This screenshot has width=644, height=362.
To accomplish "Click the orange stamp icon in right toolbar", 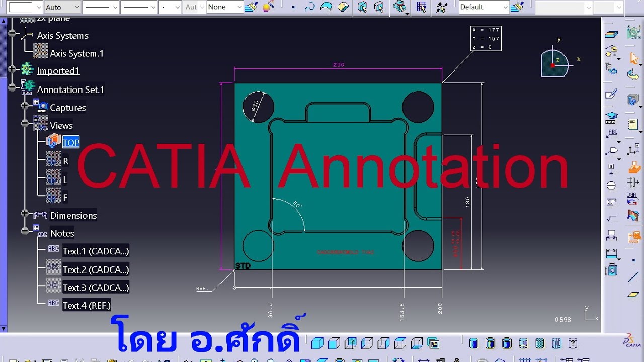I will click(x=634, y=168).
